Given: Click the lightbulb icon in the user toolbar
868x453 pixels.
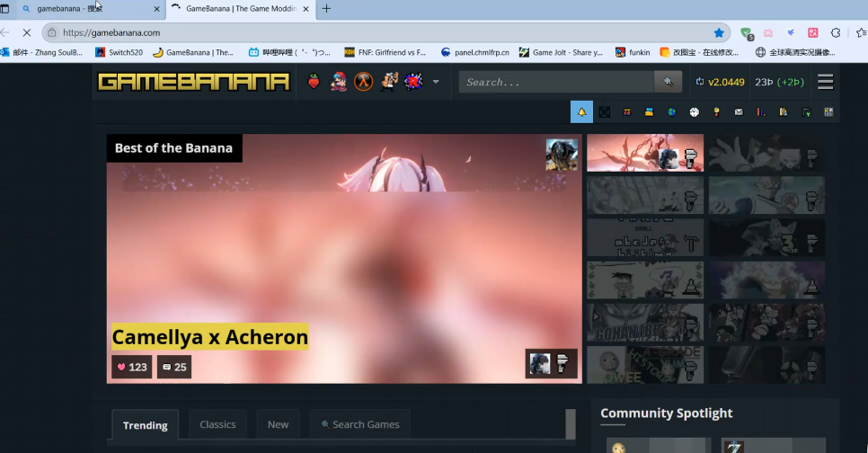Looking at the screenshot, I should click(716, 111).
